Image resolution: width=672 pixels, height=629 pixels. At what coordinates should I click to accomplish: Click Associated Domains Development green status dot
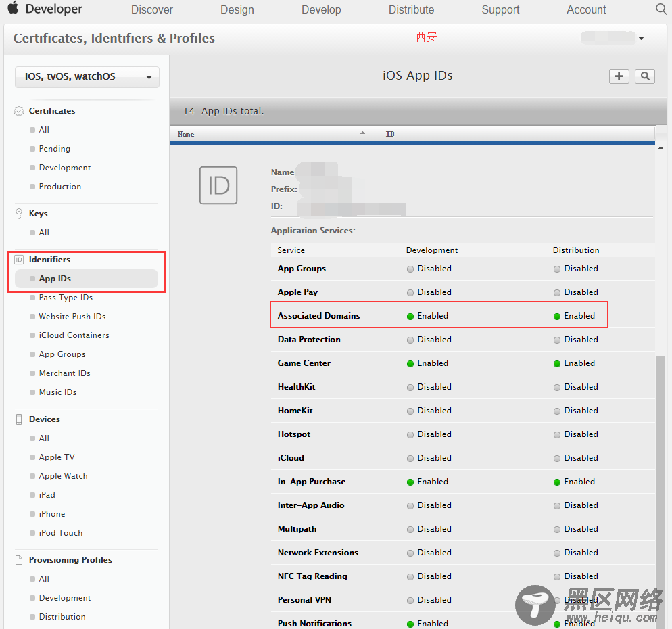point(410,317)
